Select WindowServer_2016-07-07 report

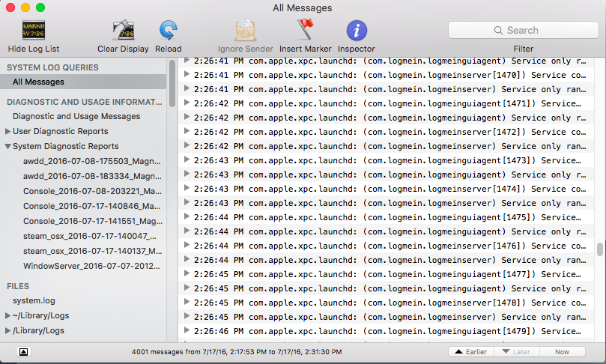point(91,266)
